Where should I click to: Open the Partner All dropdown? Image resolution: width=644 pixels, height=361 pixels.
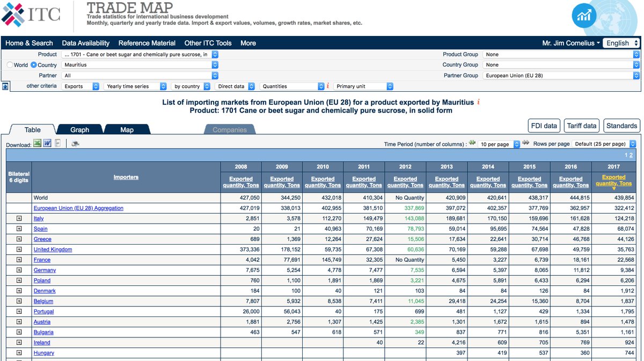pos(140,76)
